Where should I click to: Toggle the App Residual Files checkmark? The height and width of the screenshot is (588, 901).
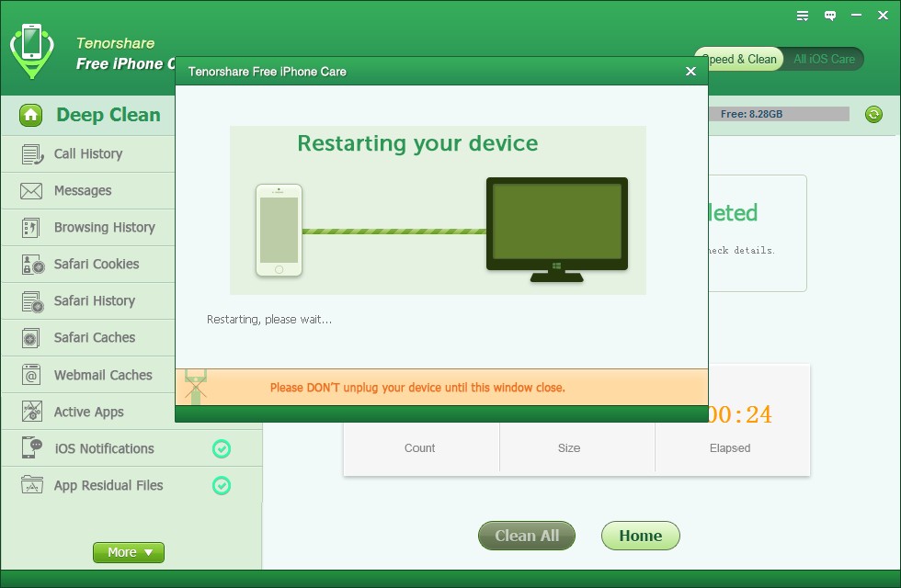coord(222,486)
